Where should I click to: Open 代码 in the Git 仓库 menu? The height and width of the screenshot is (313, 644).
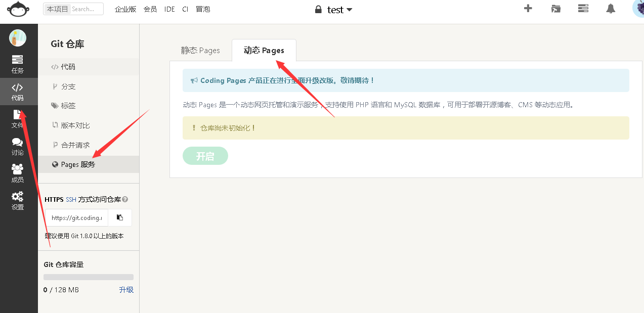[89, 67]
